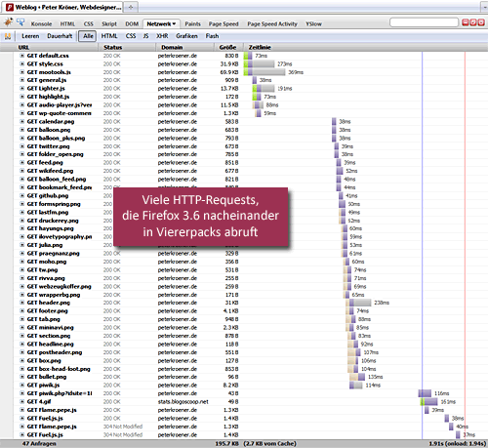Click the Weblog Peter Kröner browser tab
The image size is (488, 448).
63,7
